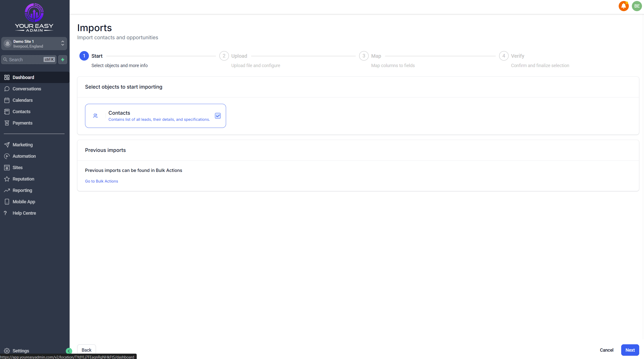Collapse the sidebar with green chevron
This screenshot has height=359, width=644.
click(x=69, y=351)
